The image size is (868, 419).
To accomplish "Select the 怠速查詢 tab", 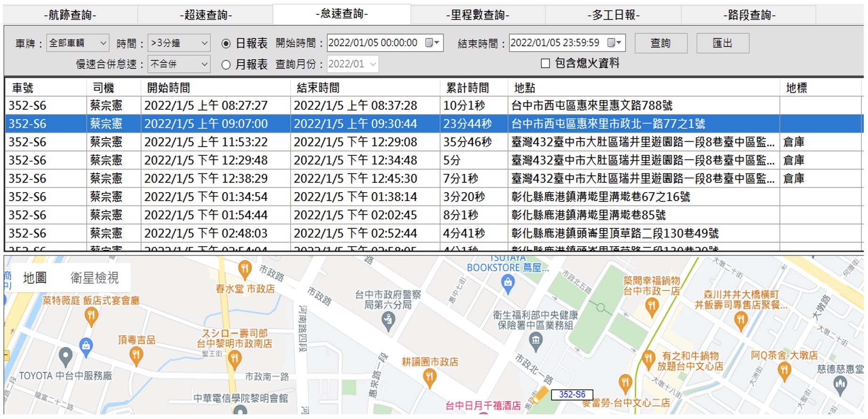I will (342, 14).
